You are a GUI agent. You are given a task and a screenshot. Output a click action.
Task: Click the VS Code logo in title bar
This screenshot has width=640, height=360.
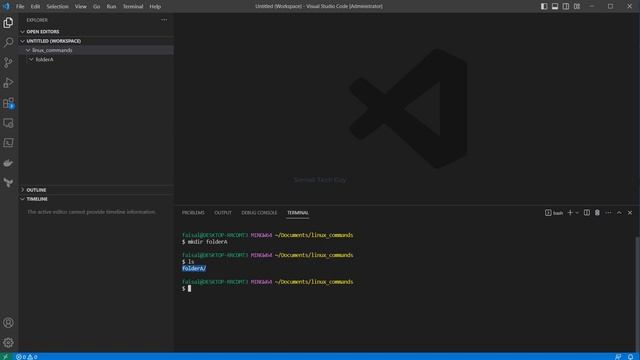(6, 6)
